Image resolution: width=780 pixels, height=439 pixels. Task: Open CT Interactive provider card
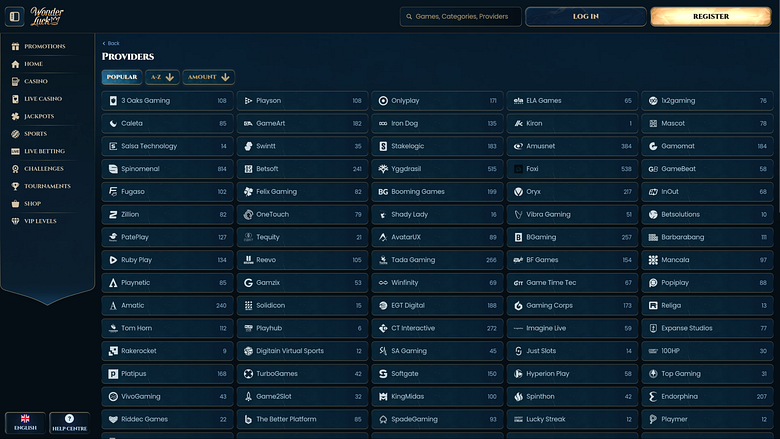click(x=437, y=328)
